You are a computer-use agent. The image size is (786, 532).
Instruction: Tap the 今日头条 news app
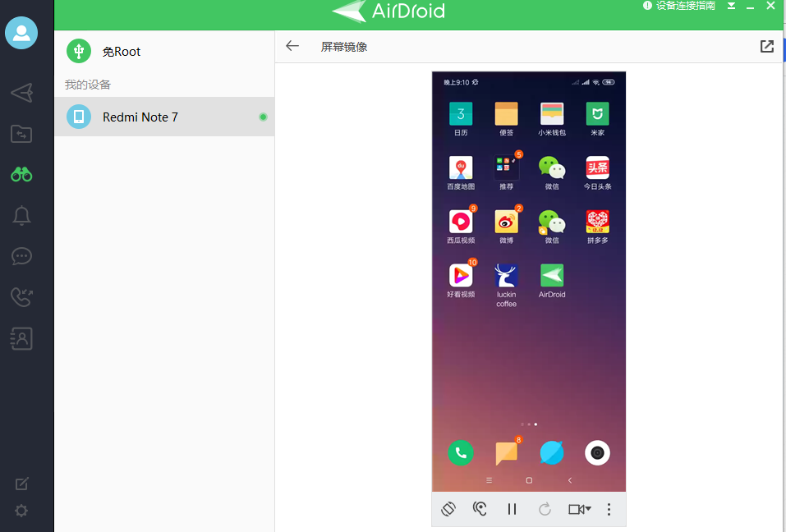598,173
